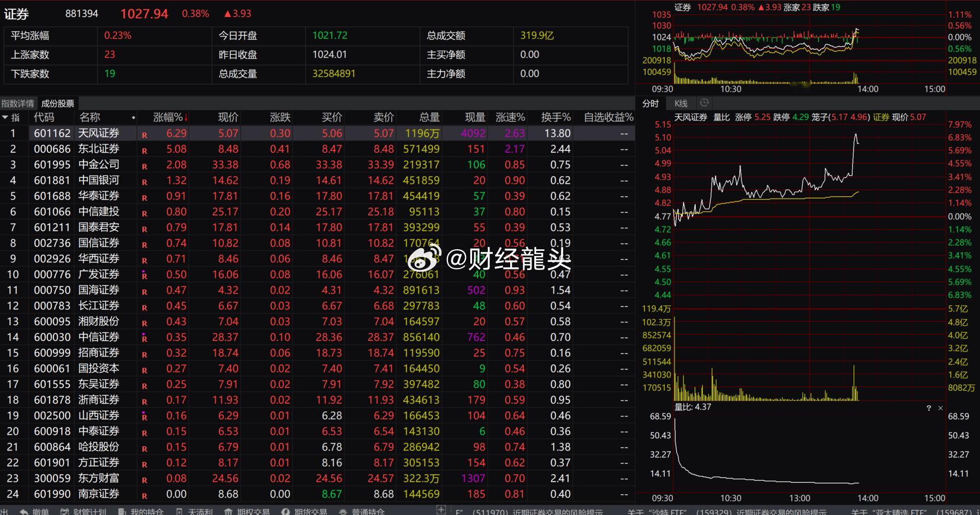Click the R margin marker for 中金公司
This screenshot has height=515, width=980.
click(x=145, y=166)
